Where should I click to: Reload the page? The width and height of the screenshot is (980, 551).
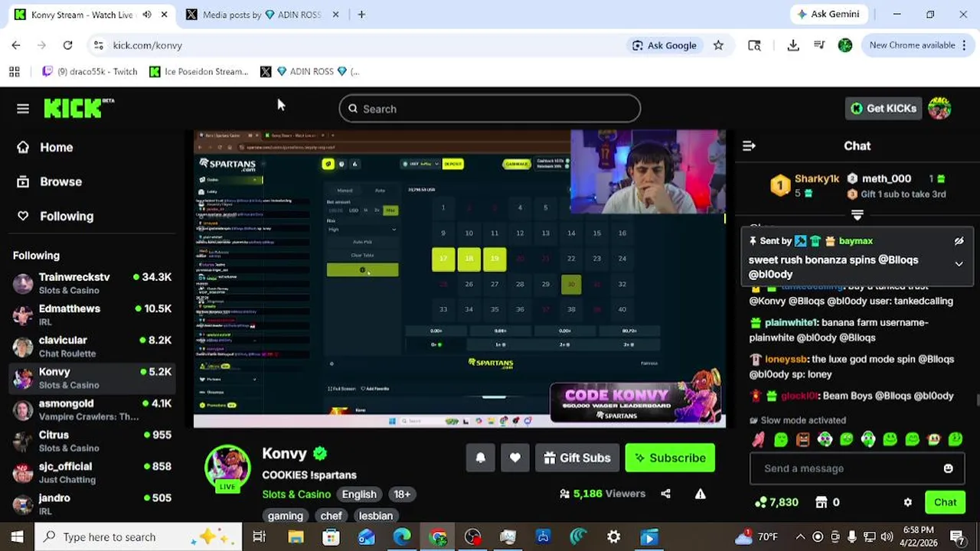[67, 45]
